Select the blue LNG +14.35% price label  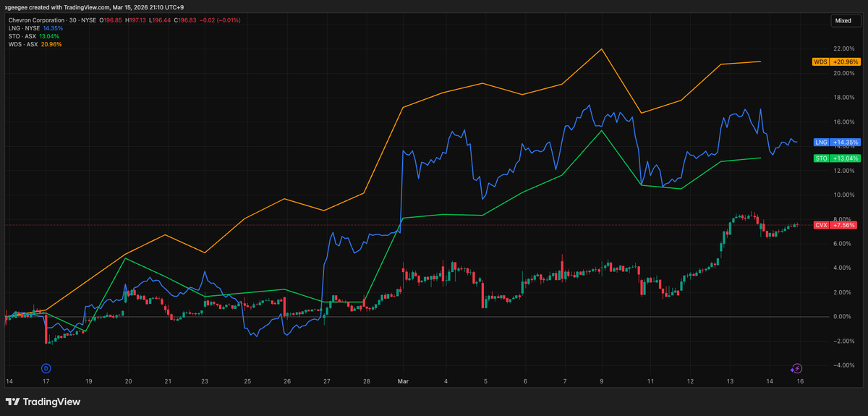click(836, 143)
